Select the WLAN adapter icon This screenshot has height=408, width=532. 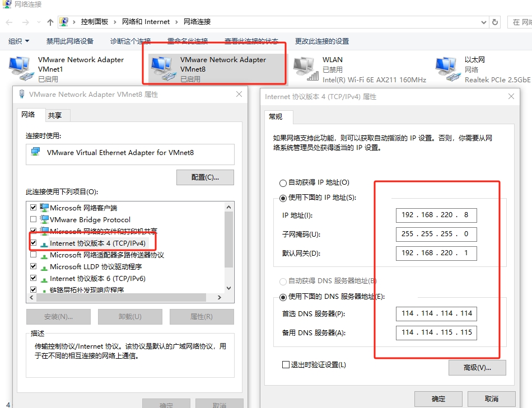pyautogui.click(x=305, y=68)
